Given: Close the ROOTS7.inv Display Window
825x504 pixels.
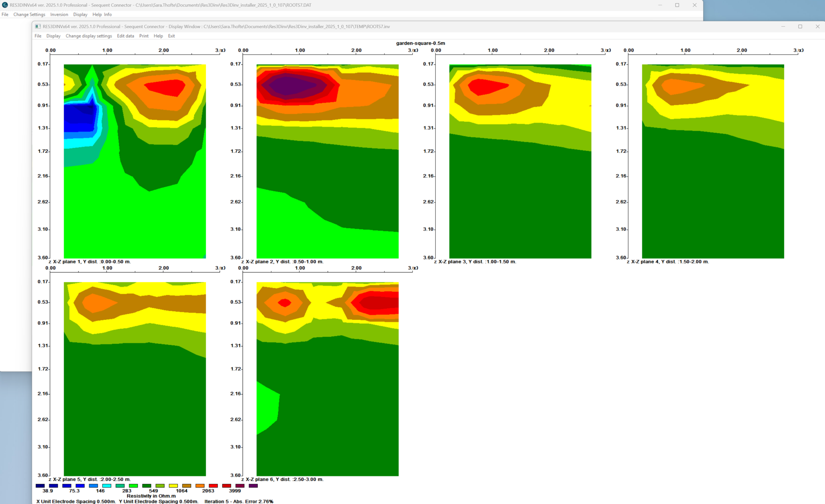Looking at the screenshot, I should [817, 26].
